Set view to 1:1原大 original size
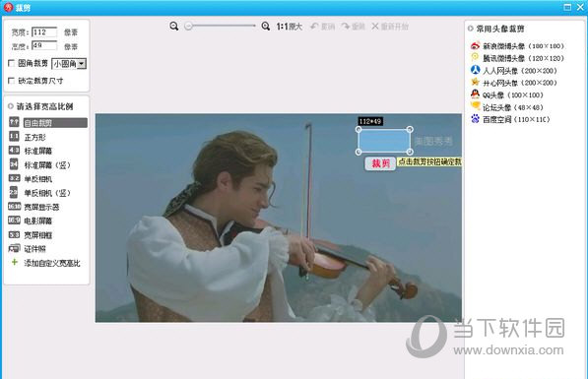 [x=290, y=27]
